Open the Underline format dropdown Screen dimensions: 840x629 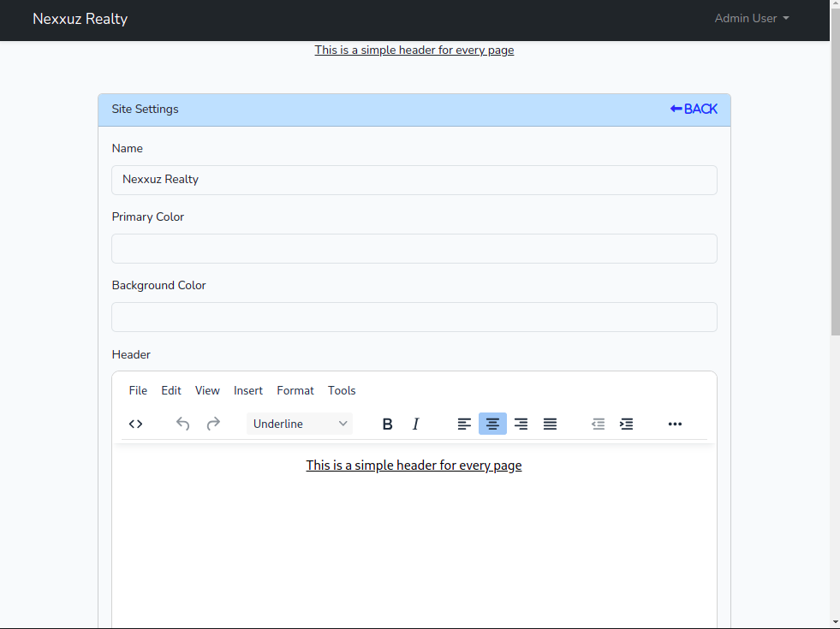[300, 424]
